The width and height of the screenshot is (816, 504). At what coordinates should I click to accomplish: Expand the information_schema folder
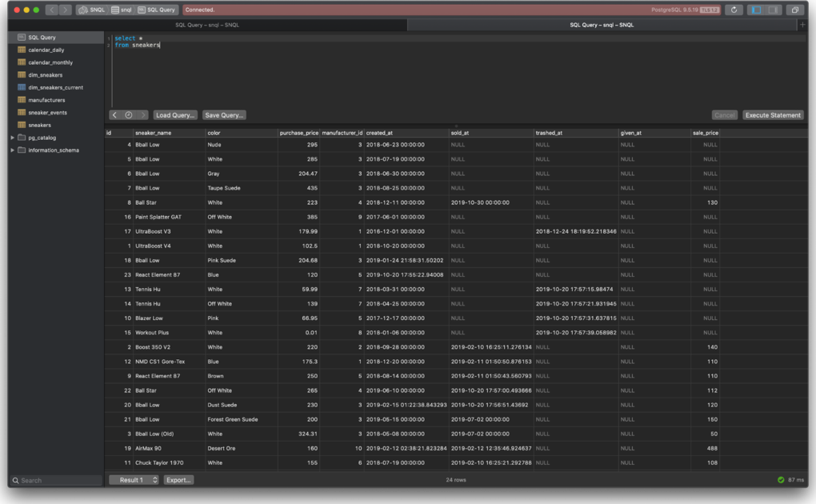click(x=12, y=150)
